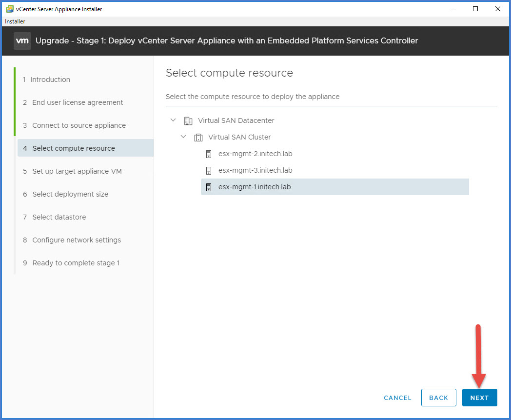Image resolution: width=511 pixels, height=420 pixels.
Task: Collapse the Virtual SAN Cluster node
Action: [x=183, y=137]
